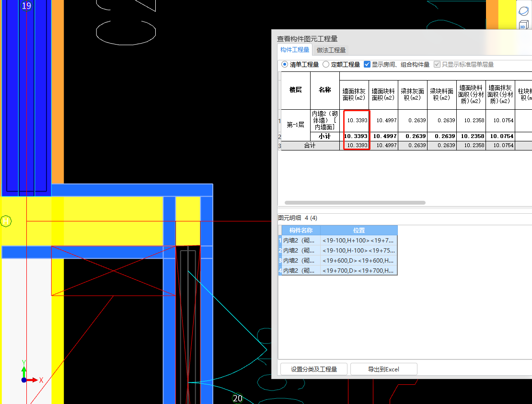Click 设置分类及工程量 button

(x=314, y=369)
